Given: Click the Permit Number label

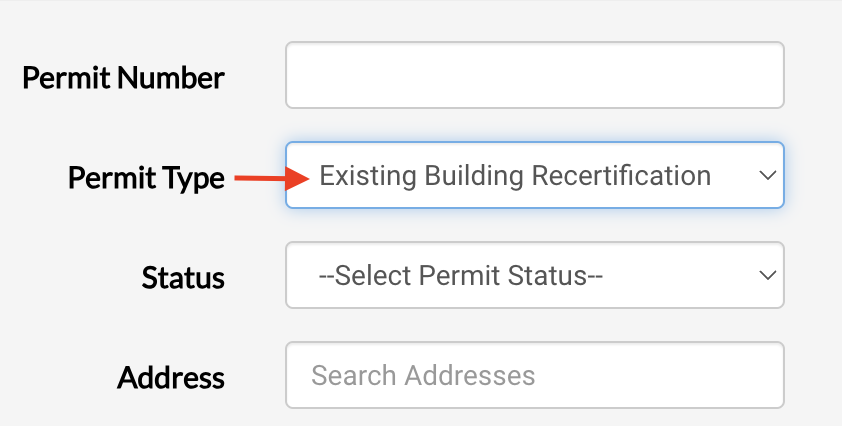Looking at the screenshot, I should coord(123,77).
